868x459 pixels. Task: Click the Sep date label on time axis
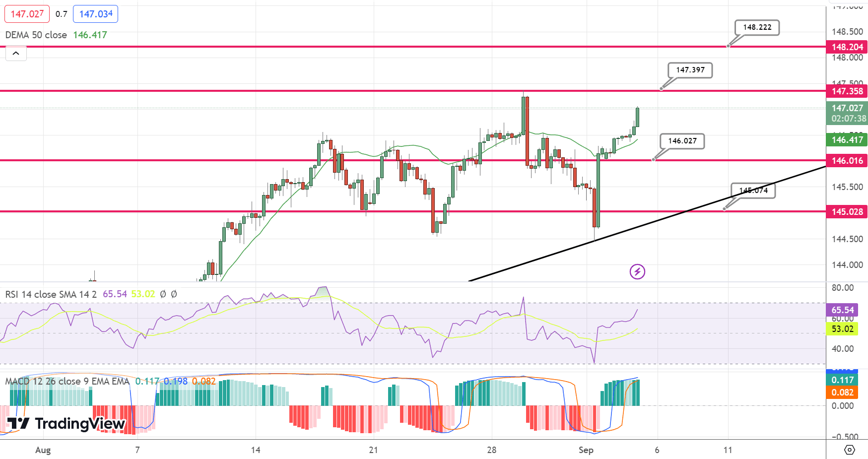click(x=586, y=450)
